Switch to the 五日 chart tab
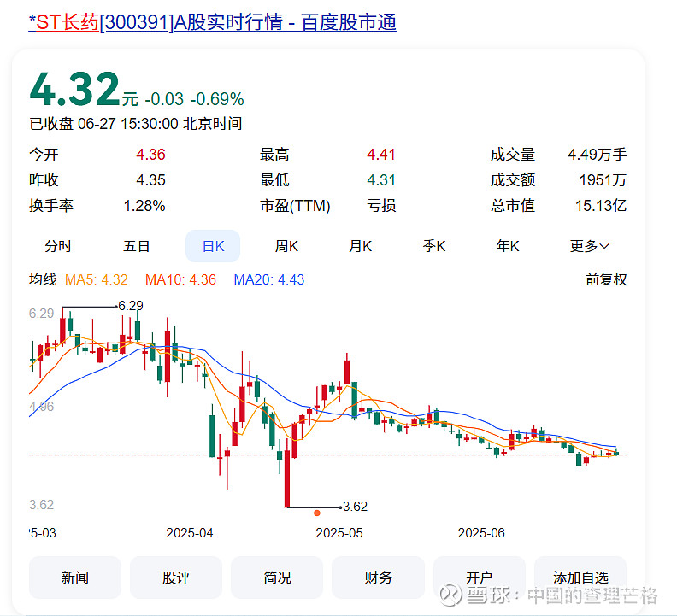The height and width of the screenshot is (616, 677). [x=137, y=246]
